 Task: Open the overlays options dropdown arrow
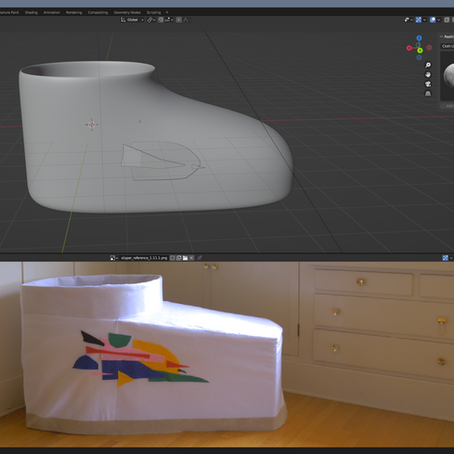coord(439,20)
